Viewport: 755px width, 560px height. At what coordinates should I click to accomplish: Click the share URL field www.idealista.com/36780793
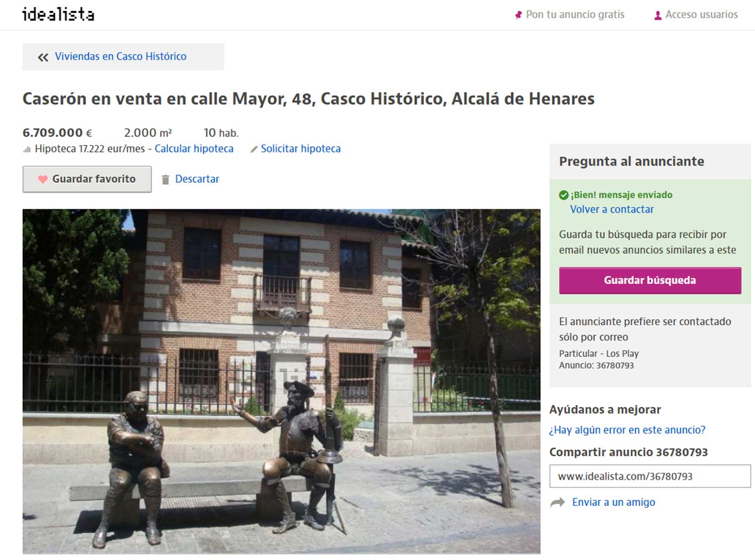pos(650,476)
